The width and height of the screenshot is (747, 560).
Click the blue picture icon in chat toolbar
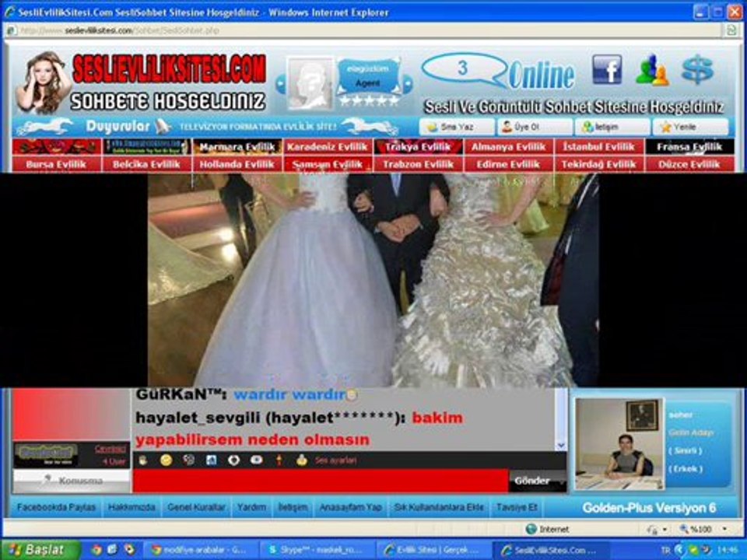pos(211,460)
